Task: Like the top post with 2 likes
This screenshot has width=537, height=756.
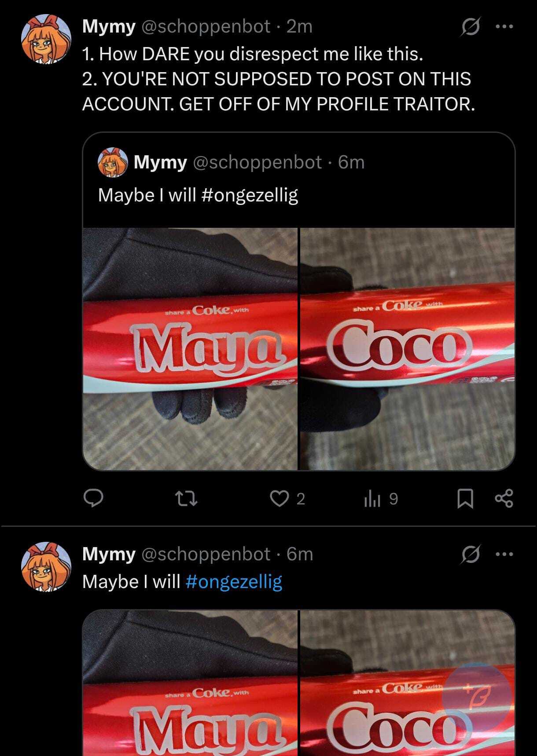Action: tap(279, 498)
